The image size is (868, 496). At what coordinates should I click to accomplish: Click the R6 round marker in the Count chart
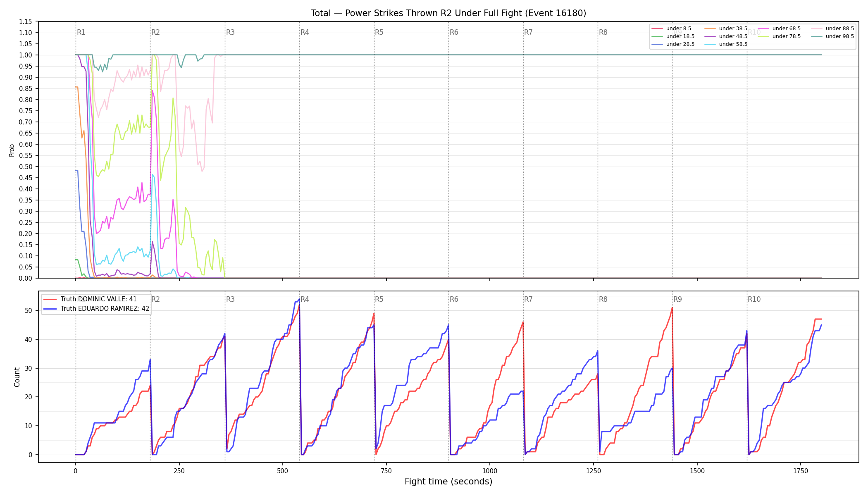point(454,299)
